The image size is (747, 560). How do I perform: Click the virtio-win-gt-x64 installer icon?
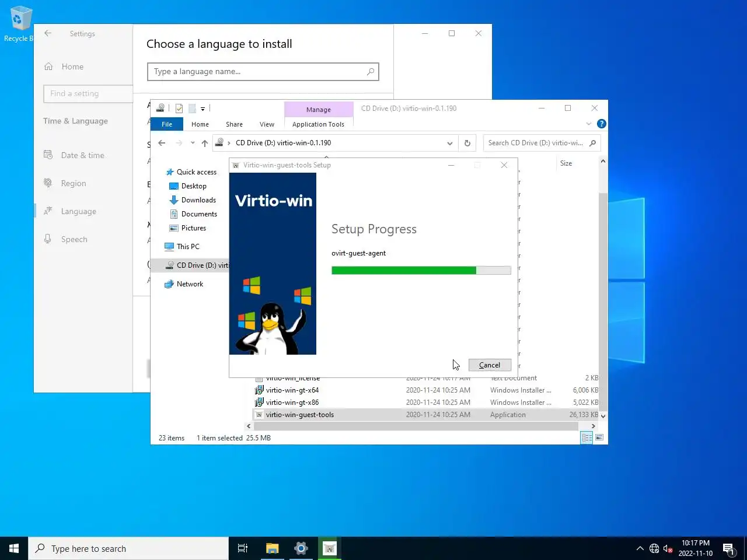259,390
